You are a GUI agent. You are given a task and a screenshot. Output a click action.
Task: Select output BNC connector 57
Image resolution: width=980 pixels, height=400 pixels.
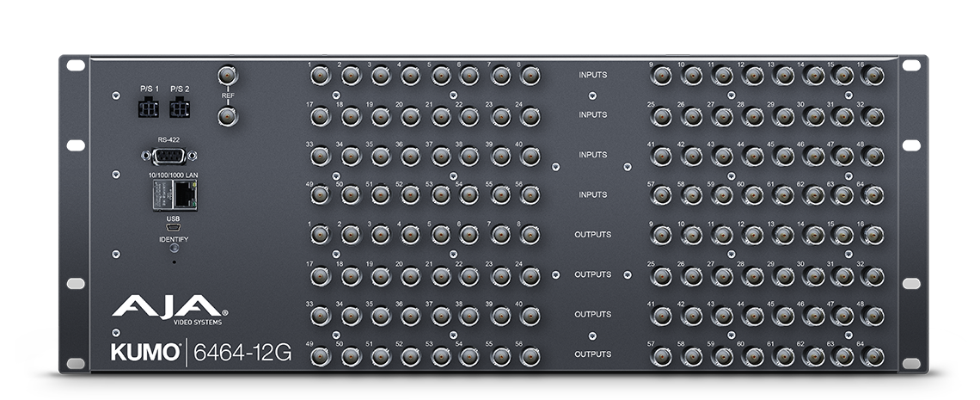661,356
